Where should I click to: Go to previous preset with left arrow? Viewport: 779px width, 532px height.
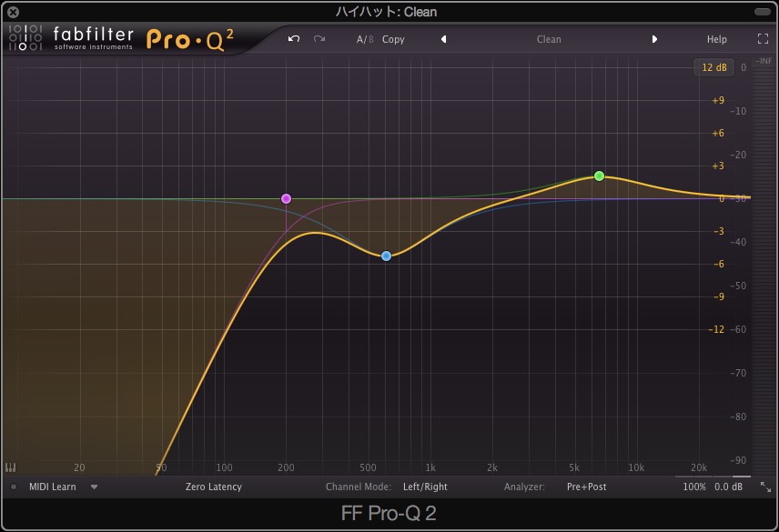(x=444, y=39)
